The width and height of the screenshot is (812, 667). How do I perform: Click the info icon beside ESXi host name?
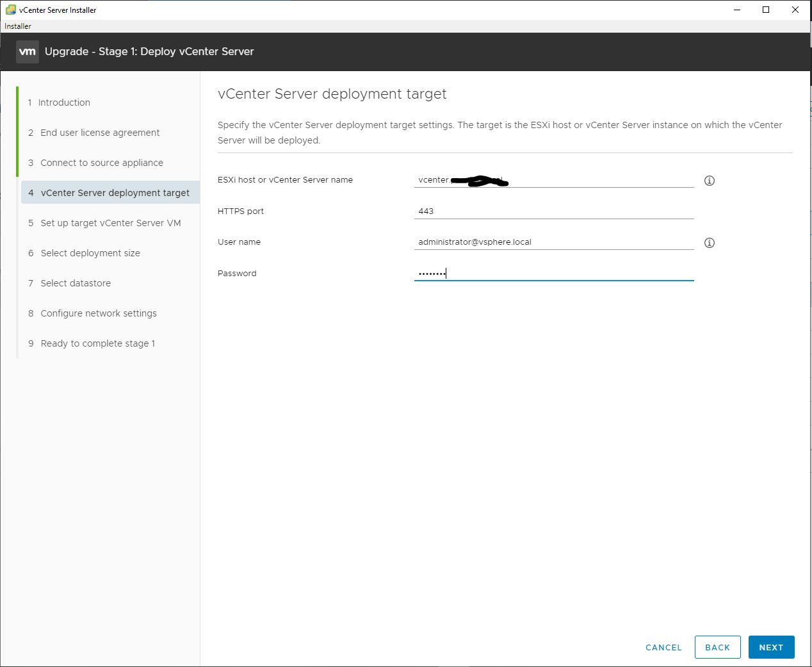(x=710, y=181)
